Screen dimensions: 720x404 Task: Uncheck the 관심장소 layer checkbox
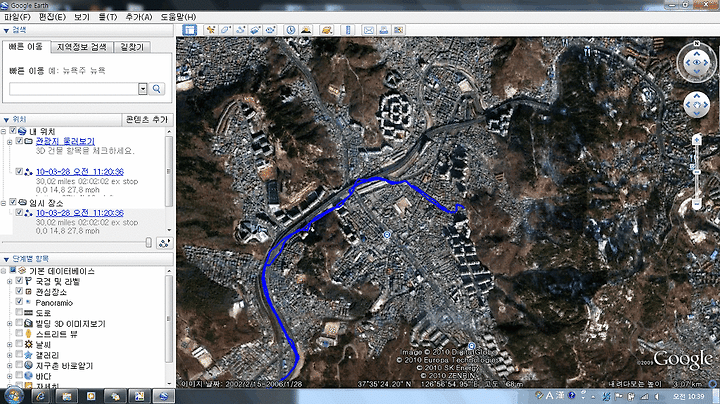[19, 291]
